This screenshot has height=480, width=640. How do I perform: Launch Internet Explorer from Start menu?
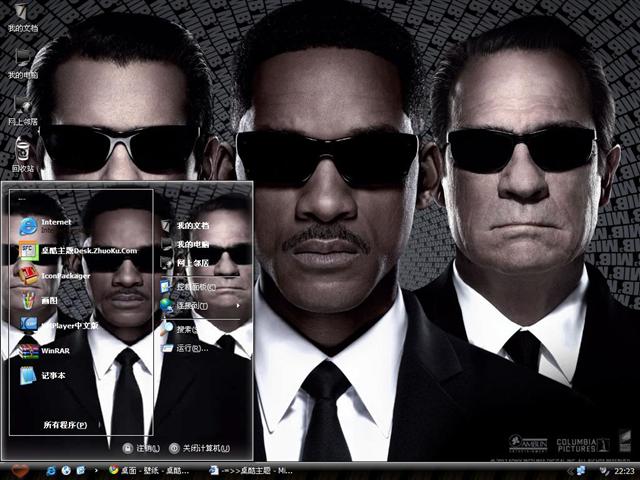click(46, 226)
